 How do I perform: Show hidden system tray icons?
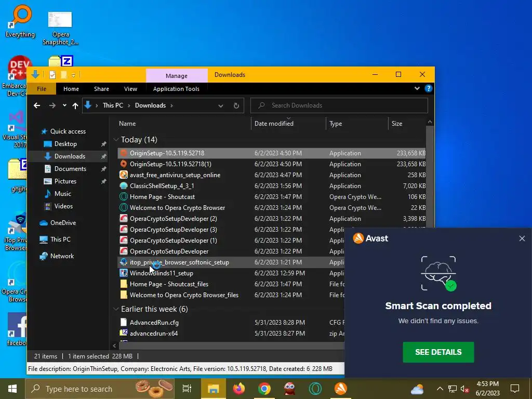[440, 389]
